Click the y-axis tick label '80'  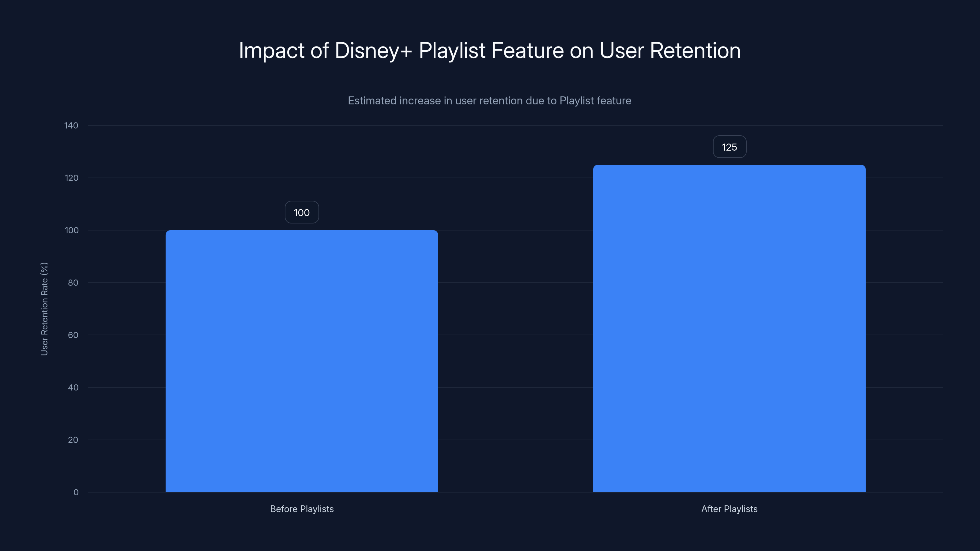coord(73,283)
